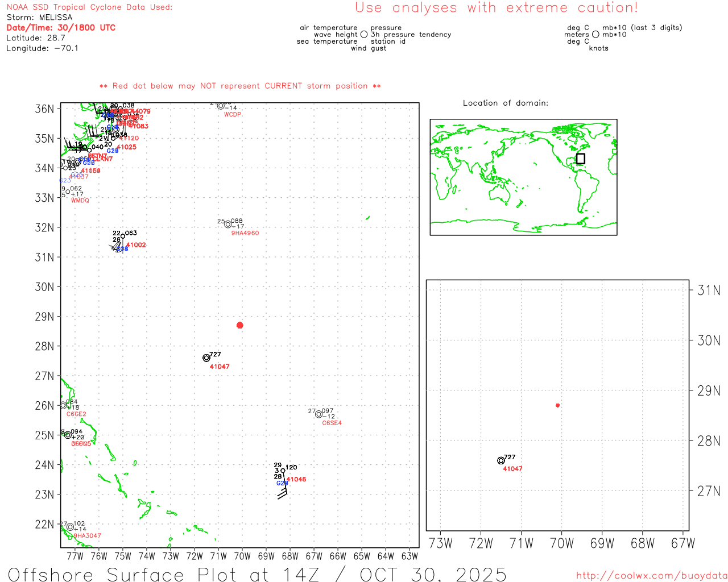Click the station circle for ship 9HA3047
The height and width of the screenshot is (582, 728).
pos(70,527)
